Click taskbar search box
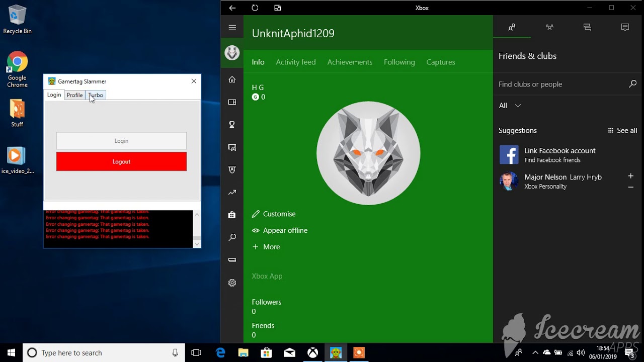644x362 pixels. coord(104,352)
